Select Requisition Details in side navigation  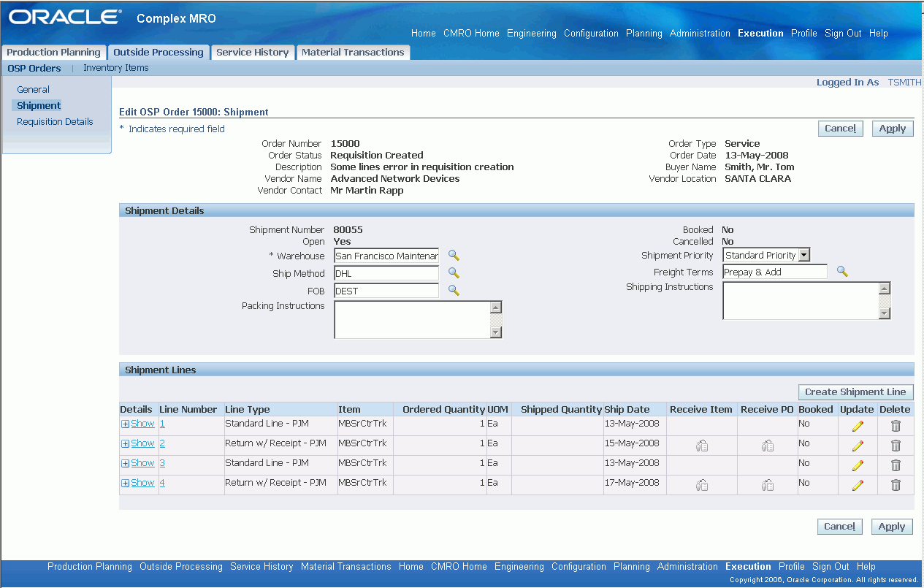tap(55, 122)
